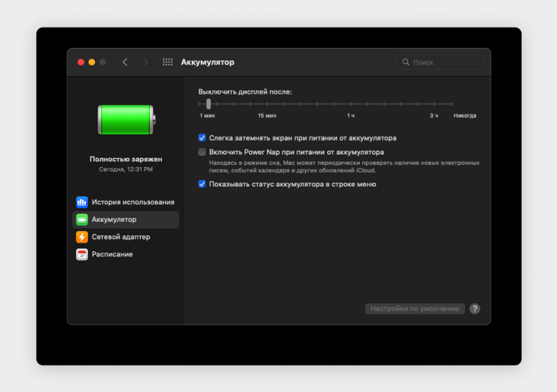Disable Слегка затемнять экран checkbox
This screenshot has width=557, height=392.
pos(202,138)
